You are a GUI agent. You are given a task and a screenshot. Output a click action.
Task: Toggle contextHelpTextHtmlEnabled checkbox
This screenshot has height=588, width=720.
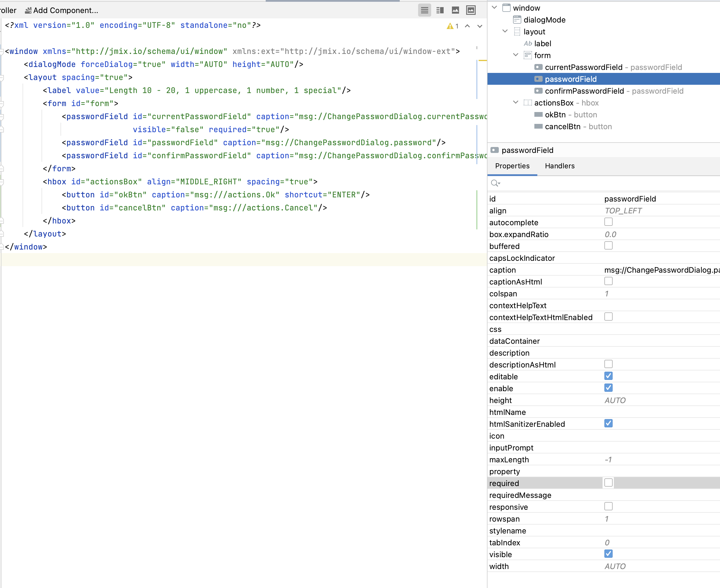pos(608,317)
